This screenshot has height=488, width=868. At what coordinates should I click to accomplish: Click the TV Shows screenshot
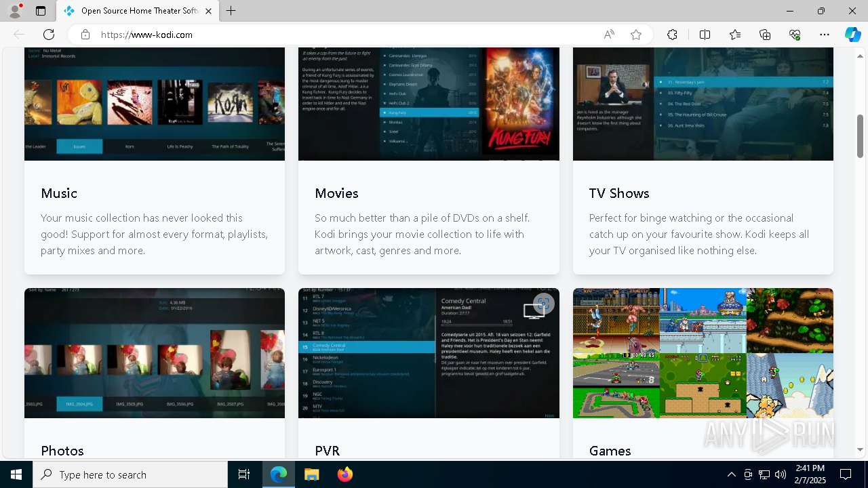point(703,104)
